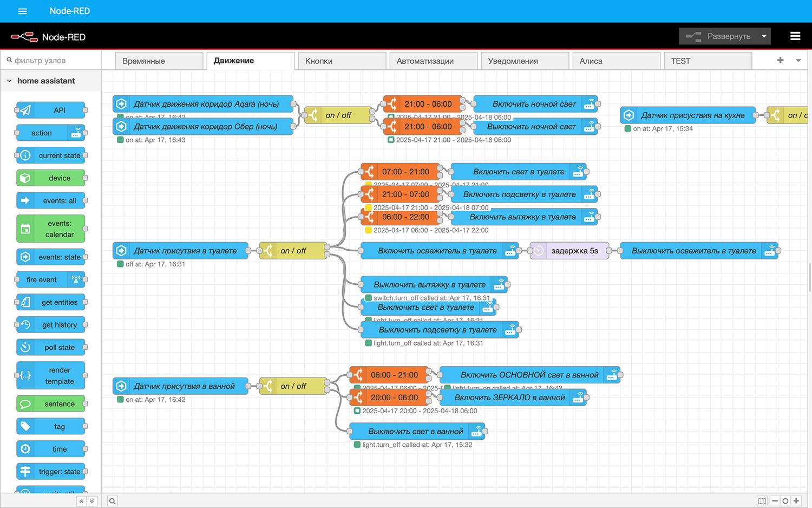
Task: Switch to the Автоматизации tab
Action: point(433,61)
